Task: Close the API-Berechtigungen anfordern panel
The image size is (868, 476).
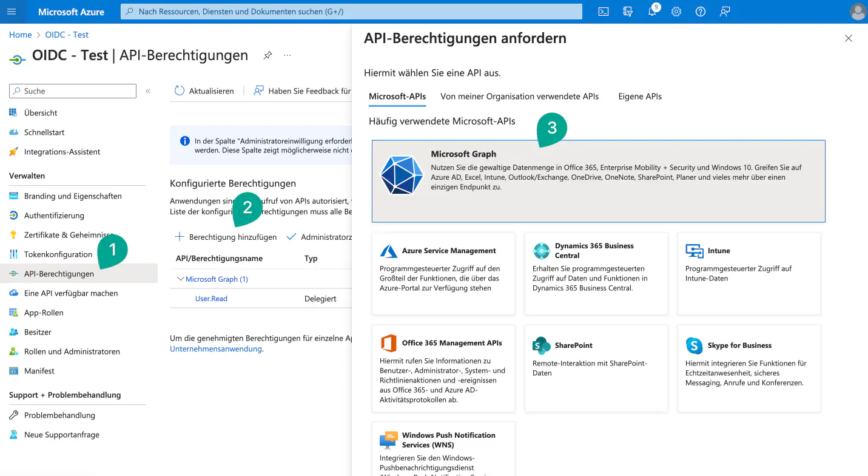Action: tap(849, 38)
